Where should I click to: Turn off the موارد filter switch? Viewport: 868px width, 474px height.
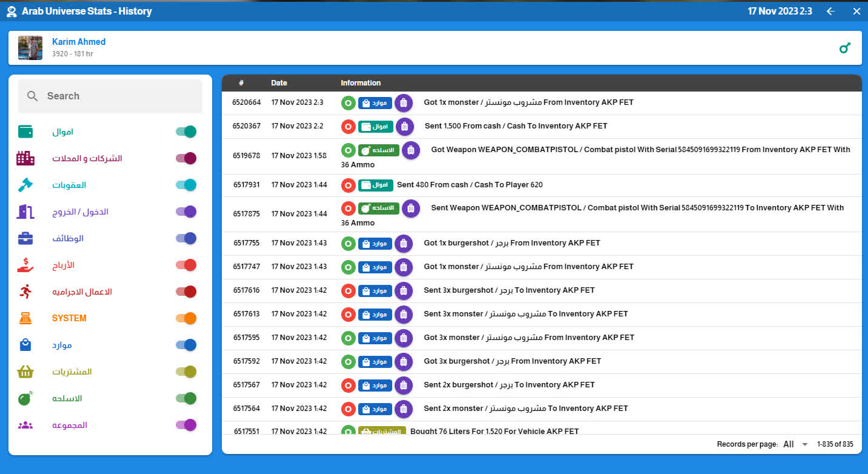click(186, 345)
